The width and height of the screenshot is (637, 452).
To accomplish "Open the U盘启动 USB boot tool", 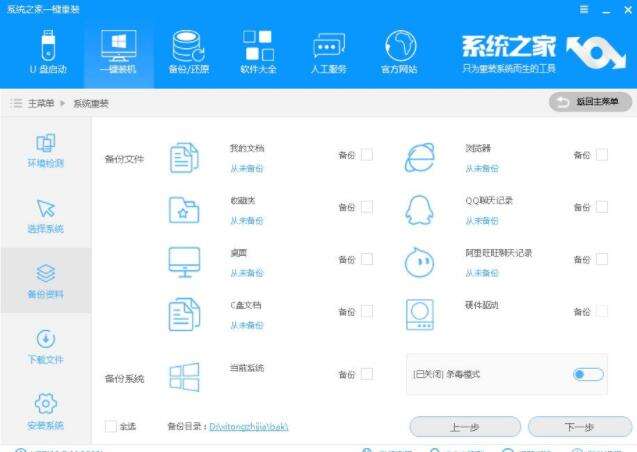I will (x=48, y=52).
